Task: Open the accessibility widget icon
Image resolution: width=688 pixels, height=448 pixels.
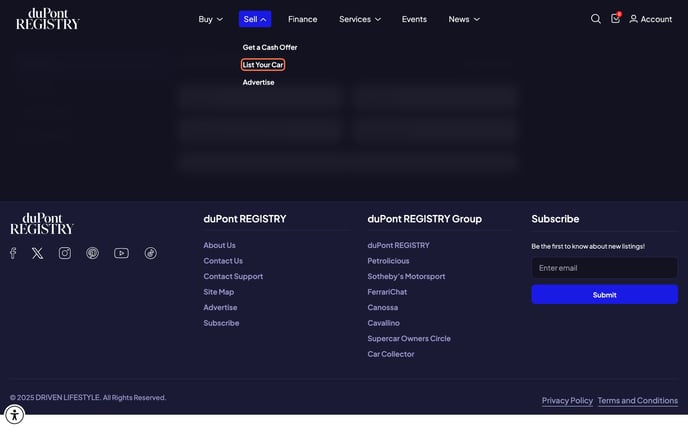Action: point(14,415)
